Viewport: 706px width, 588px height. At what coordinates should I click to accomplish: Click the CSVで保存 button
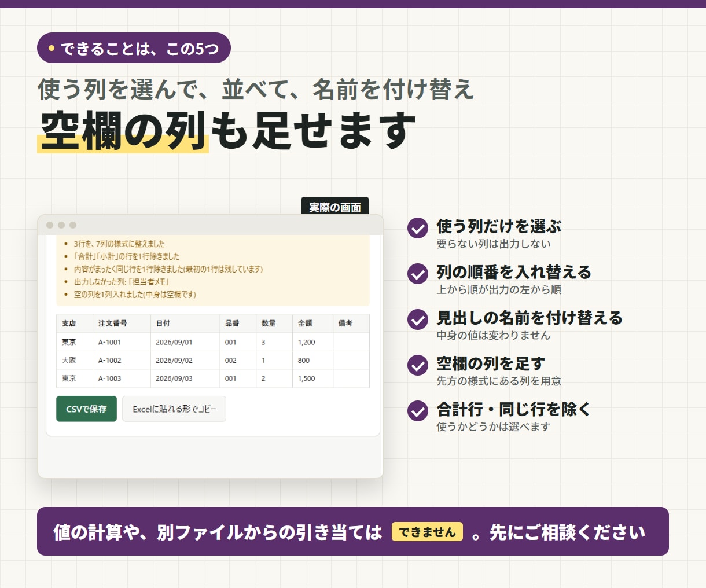(86, 409)
